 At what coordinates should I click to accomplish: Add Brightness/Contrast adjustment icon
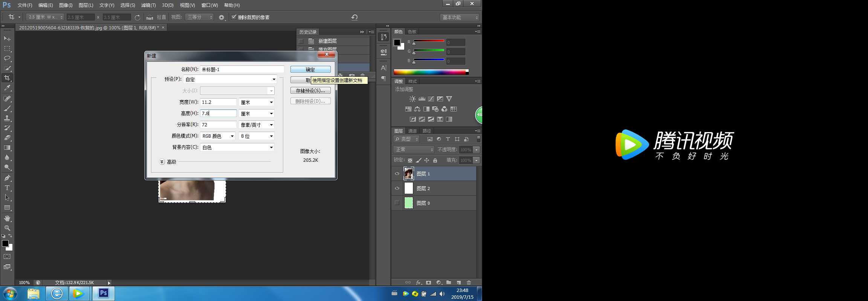[x=413, y=99]
